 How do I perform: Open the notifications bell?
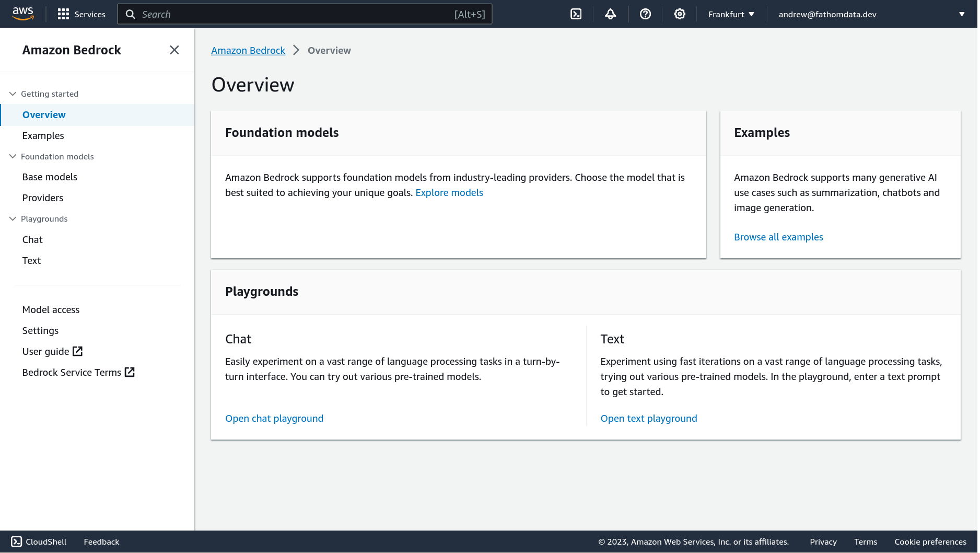(610, 14)
